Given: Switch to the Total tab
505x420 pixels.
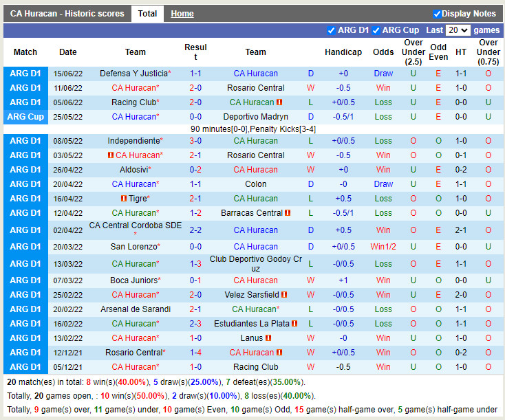Looking at the screenshot, I should click(147, 14).
